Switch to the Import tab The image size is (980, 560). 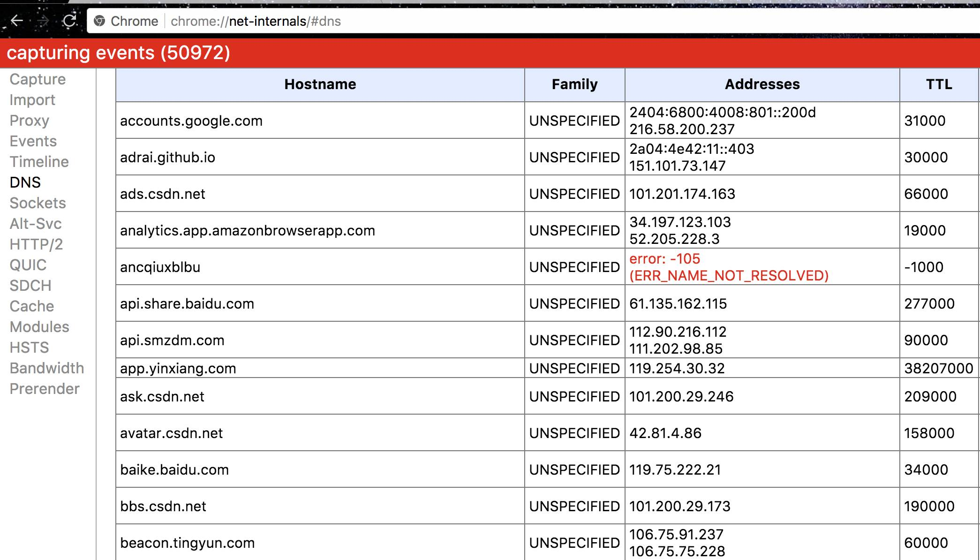(32, 100)
